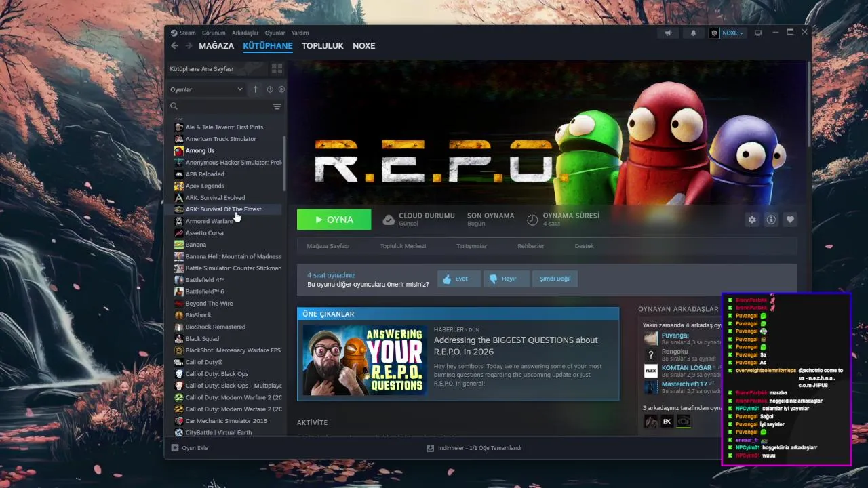Choose Hayır thumbs down button
This screenshot has height=488, width=868.
506,279
